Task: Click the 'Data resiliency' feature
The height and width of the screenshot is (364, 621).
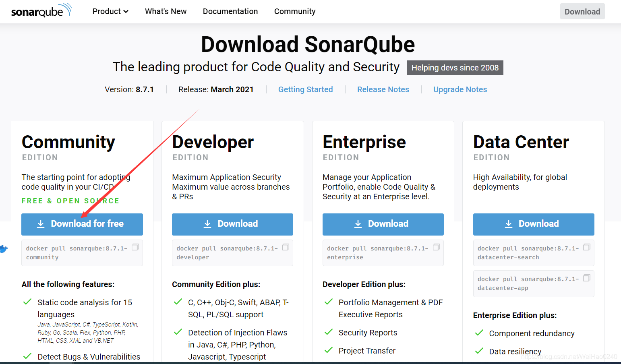Action: point(515,352)
